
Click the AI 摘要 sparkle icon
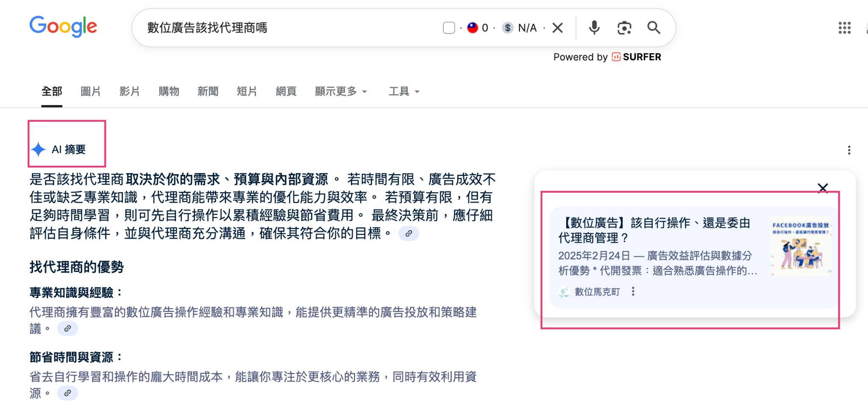(x=39, y=149)
